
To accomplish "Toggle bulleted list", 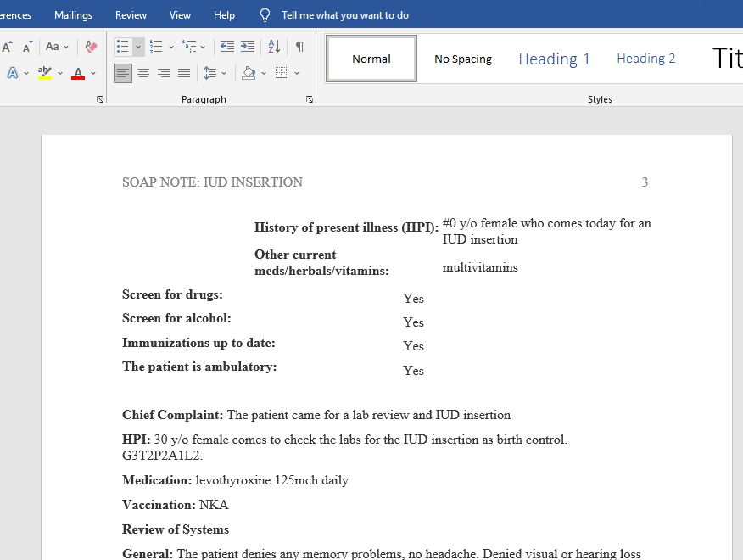I will pos(123,47).
